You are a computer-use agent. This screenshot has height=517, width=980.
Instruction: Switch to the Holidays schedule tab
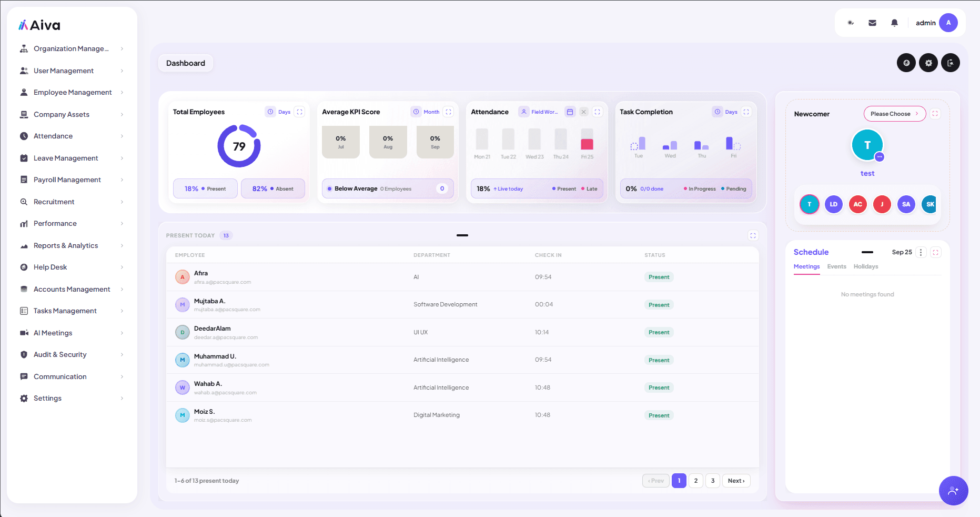click(866, 266)
